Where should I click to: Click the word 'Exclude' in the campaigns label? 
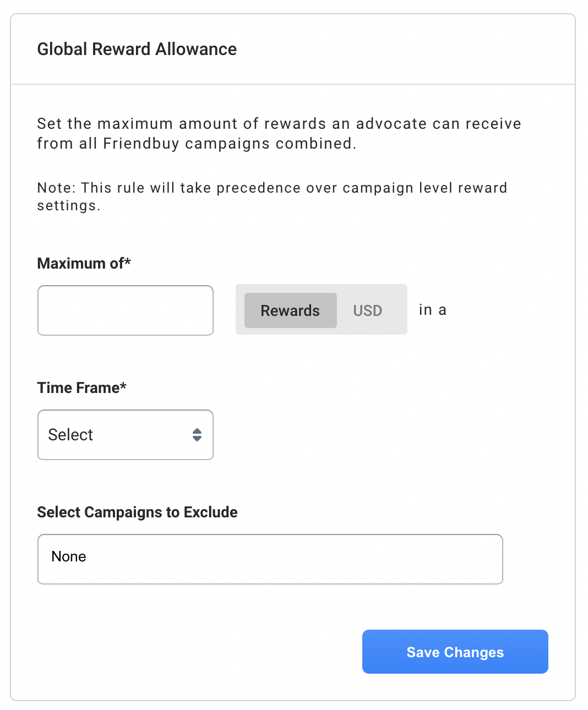(210, 512)
